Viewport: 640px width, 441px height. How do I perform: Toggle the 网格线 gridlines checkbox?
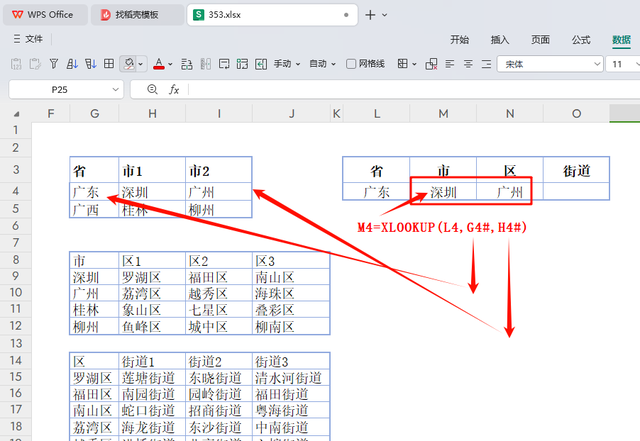coord(351,64)
